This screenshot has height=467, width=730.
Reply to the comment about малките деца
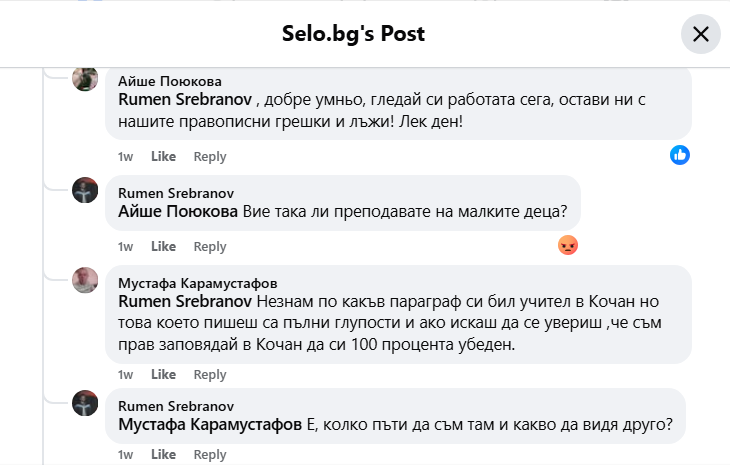click(210, 247)
